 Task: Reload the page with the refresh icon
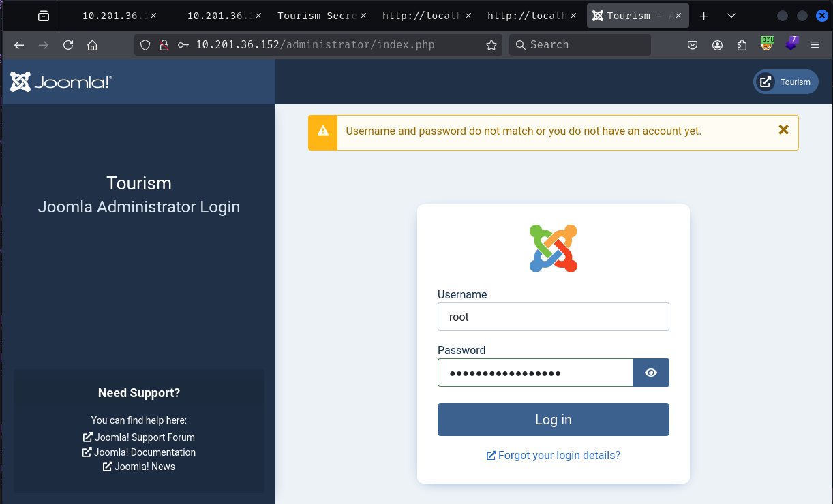point(68,45)
